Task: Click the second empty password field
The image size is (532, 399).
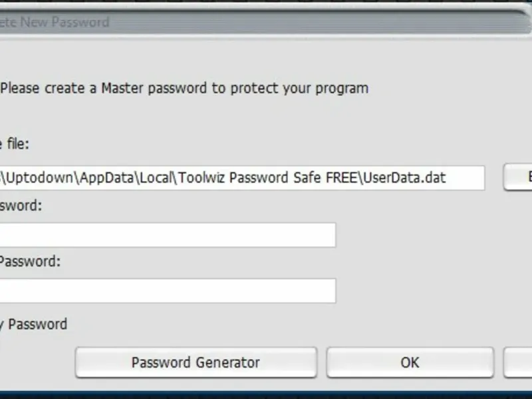Action: [168, 291]
